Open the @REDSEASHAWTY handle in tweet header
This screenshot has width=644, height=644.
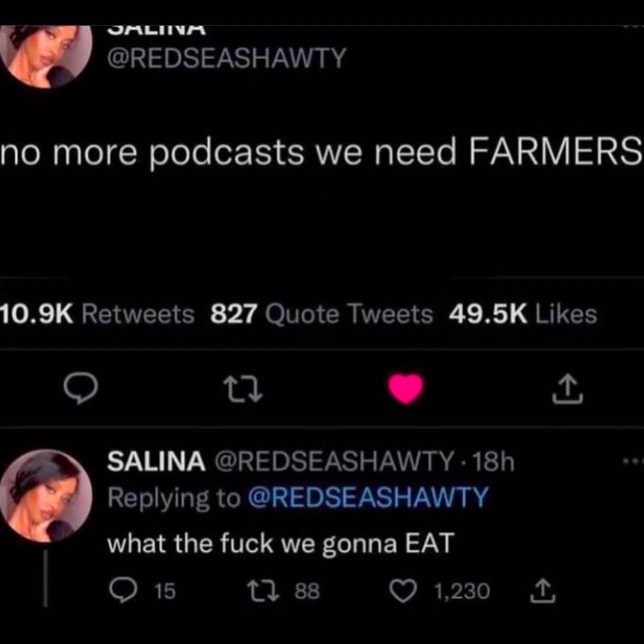pyautogui.click(x=227, y=58)
